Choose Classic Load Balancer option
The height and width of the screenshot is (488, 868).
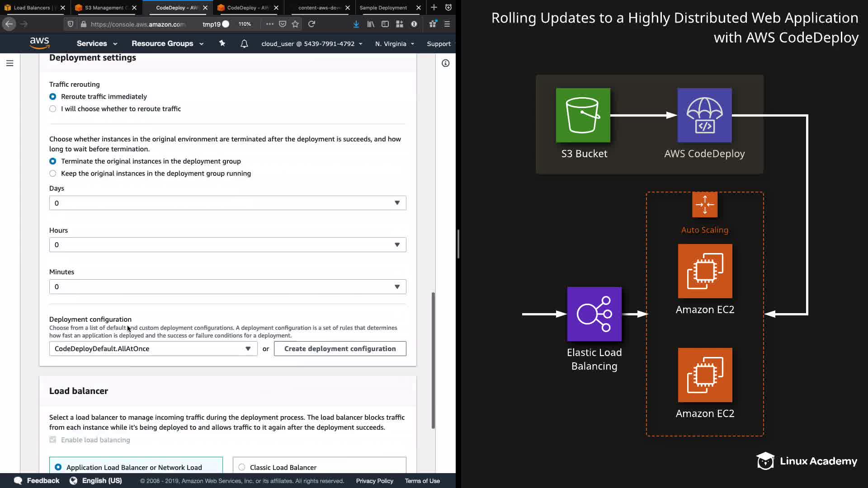tap(242, 467)
